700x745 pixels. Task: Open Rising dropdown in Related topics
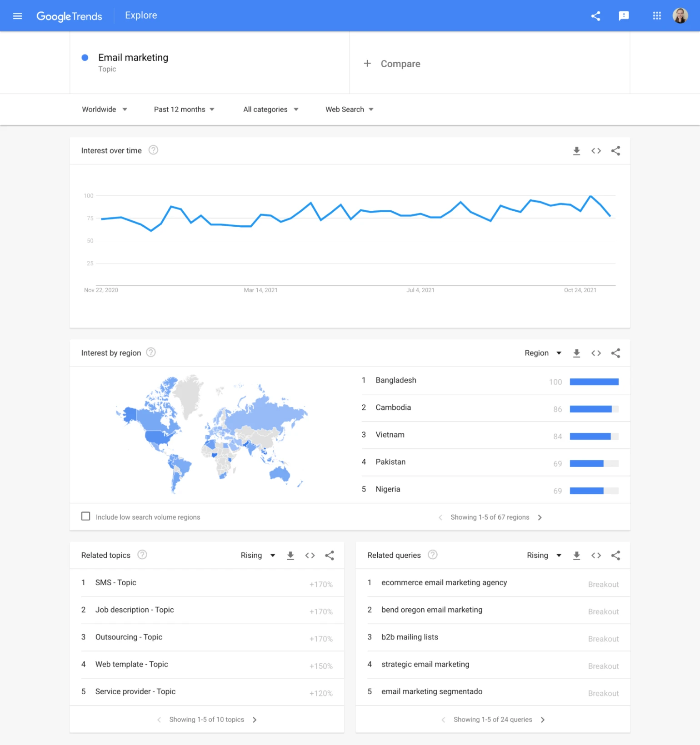point(258,555)
